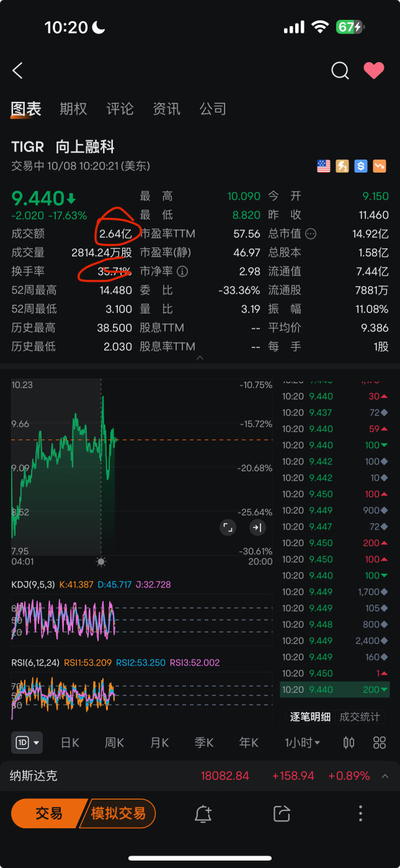Tap the RSI(6,12,24) indicator label
400x868 pixels.
coord(36,662)
